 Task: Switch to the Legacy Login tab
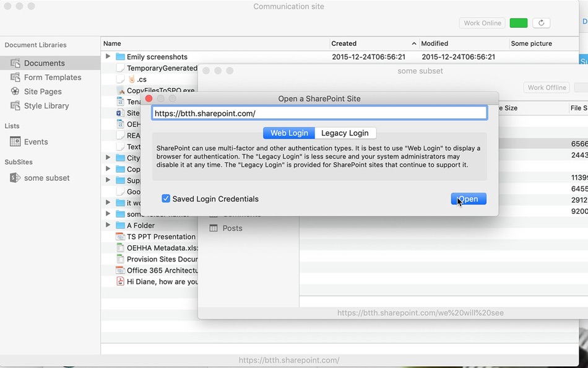345,133
